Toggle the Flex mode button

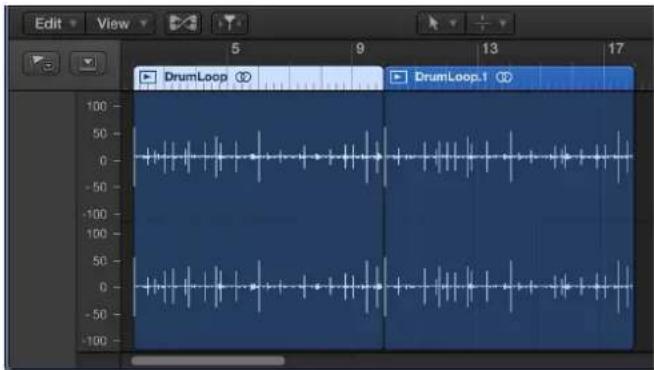(x=183, y=23)
